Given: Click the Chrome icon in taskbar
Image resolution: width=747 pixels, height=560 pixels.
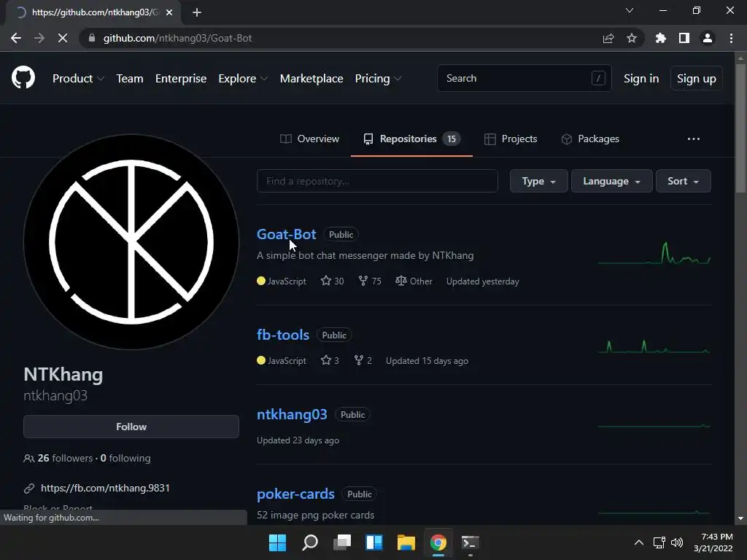Looking at the screenshot, I should click(438, 542).
